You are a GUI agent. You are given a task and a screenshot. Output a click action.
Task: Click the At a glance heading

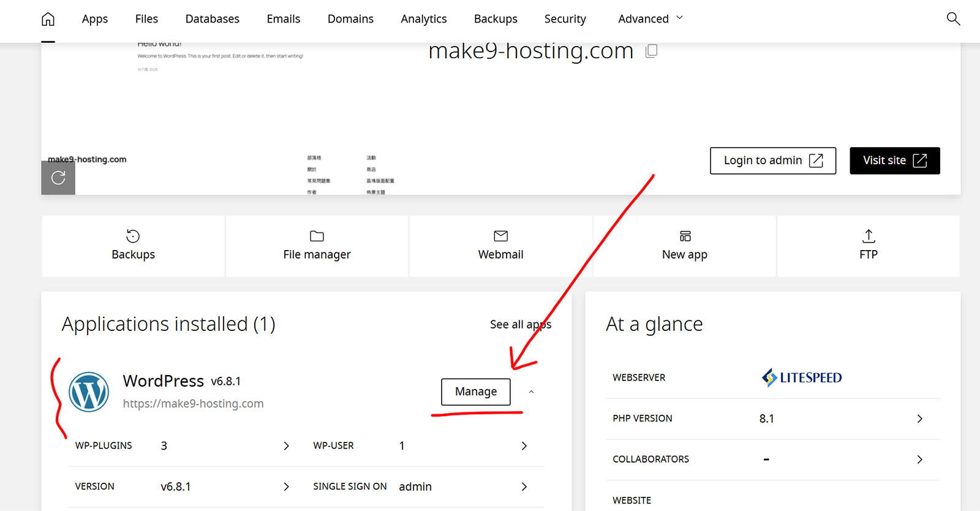(x=654, y=324)
